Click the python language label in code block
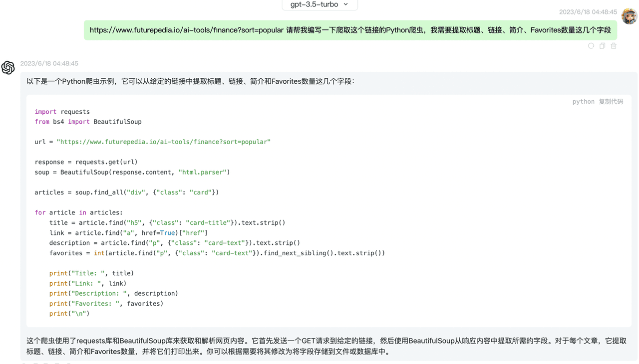Screen dimensions: 639x364 point(583,102)
